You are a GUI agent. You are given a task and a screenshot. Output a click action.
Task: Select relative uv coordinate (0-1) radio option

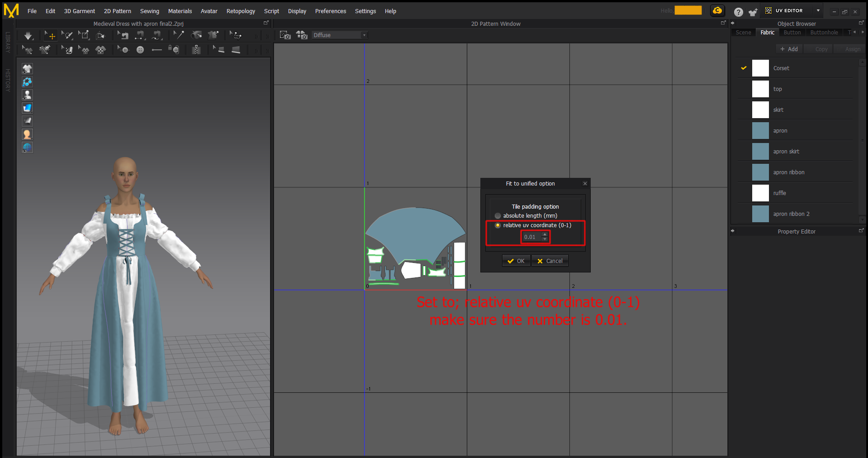(x=498, y=225)
